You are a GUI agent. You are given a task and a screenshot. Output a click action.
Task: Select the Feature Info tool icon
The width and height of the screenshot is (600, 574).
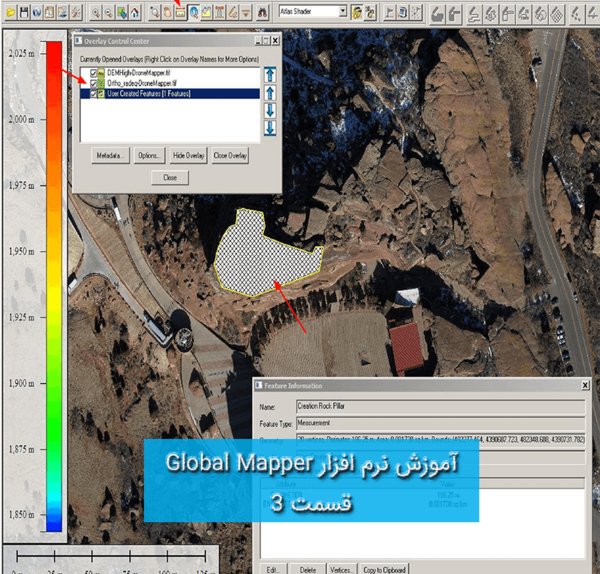tap(194, 13)
